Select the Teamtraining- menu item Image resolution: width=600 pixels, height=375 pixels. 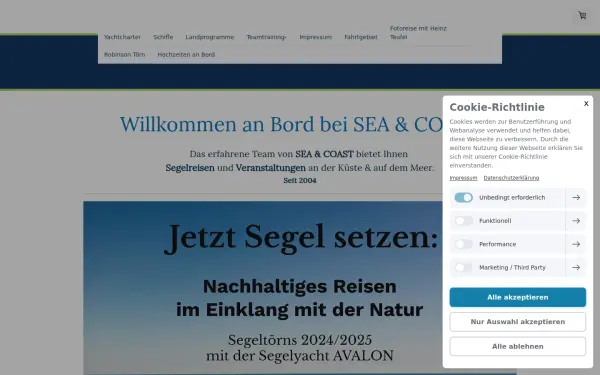coord(267,37)
